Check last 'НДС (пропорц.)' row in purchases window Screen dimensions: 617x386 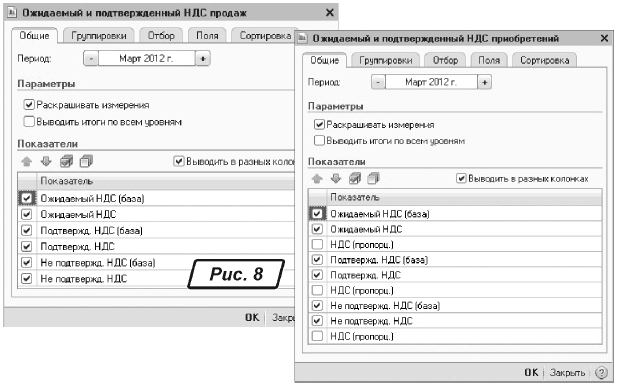317,336
